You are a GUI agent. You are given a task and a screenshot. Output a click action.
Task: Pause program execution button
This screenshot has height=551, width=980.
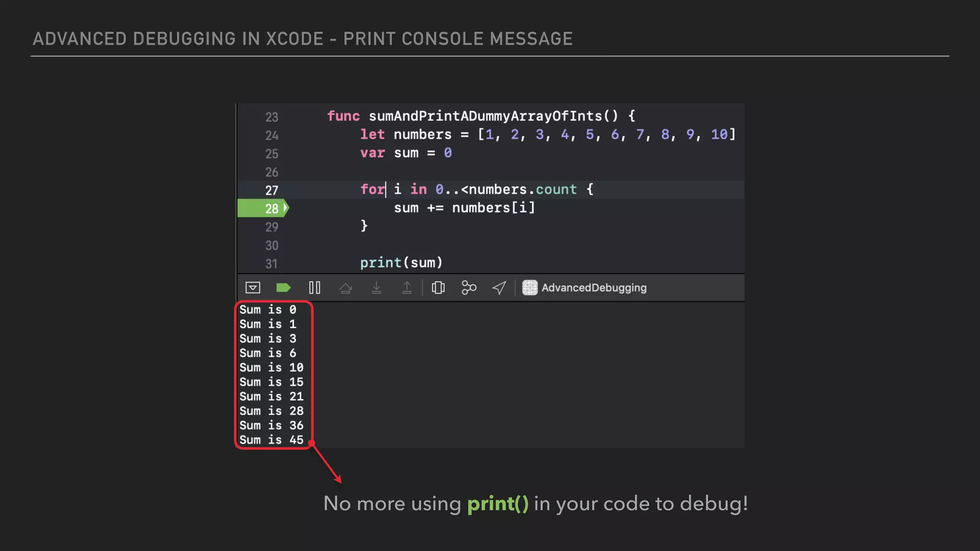(x=314, y=287)
